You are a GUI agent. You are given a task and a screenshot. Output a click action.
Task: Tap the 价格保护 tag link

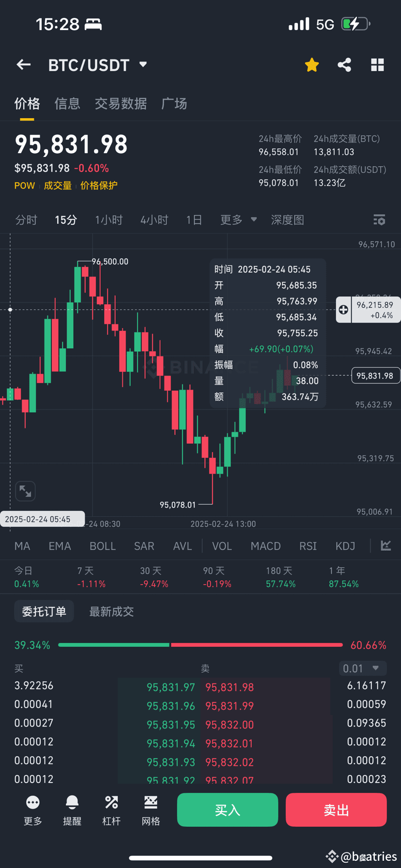pos(99,186)
